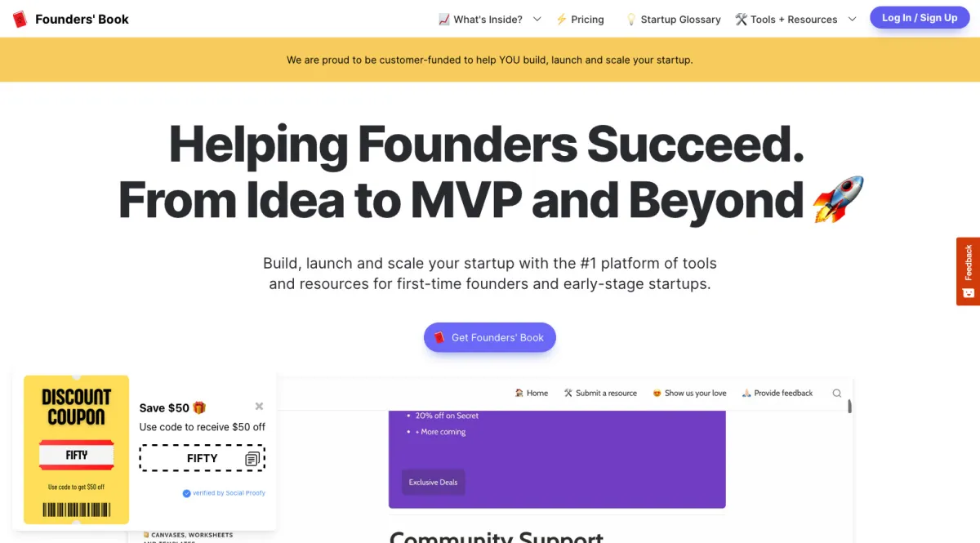Screen dimensions: 980x543
Task: Click the preview pane vertical scrollbar
Action: pos(849,406)
